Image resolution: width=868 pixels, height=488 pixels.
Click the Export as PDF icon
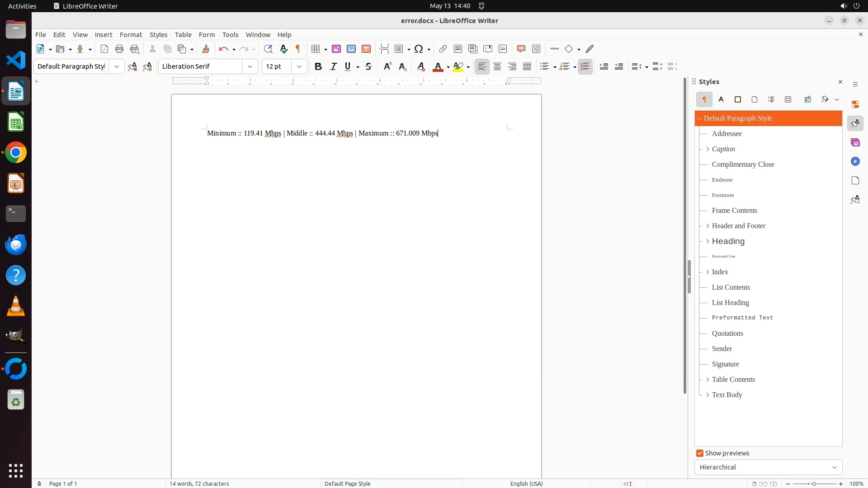tap(104, 49)
